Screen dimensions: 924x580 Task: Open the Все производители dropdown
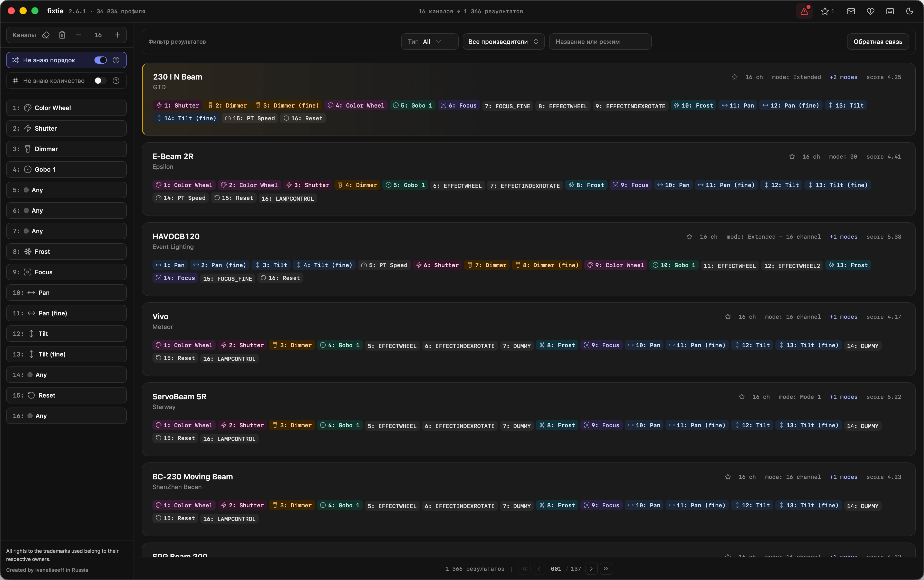(x=504, y=41)
